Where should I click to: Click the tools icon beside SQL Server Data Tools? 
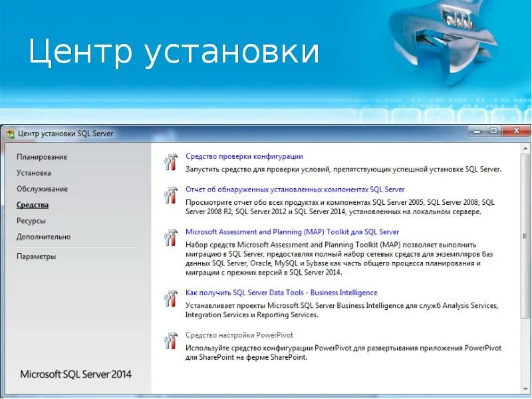[171, 298]
